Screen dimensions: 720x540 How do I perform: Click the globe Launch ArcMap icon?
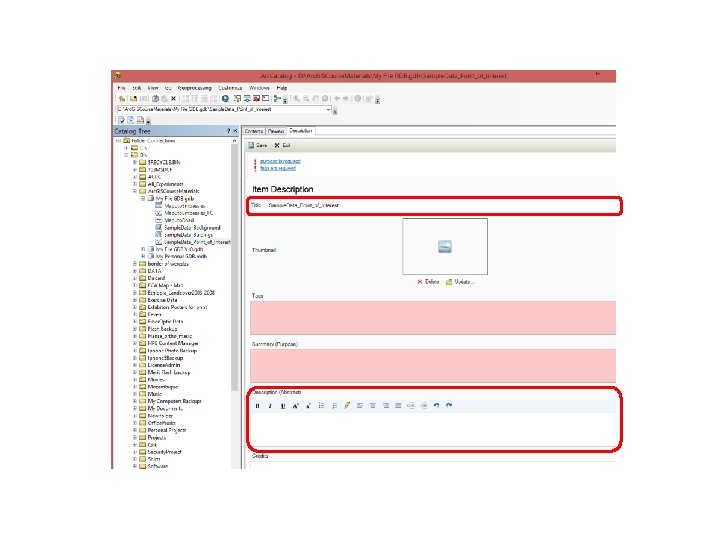pyautogui.click(x=225, y=99)
